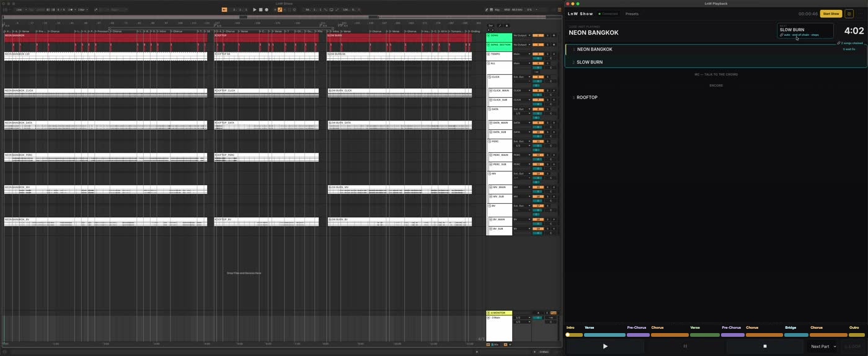Viewport: 868px width, 356px height.
Task: Jump to the Intro section segment
Action: click(x=574, y=335)
